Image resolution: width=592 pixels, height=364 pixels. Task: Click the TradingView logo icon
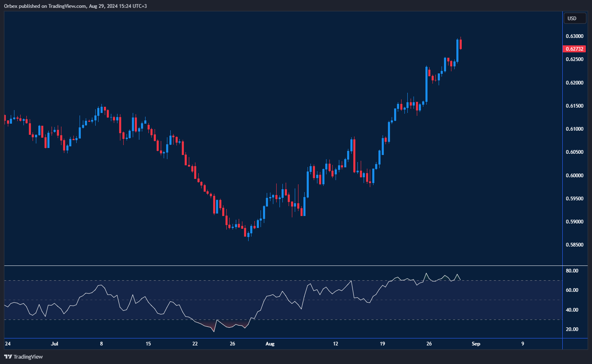[x=7, y=357]
